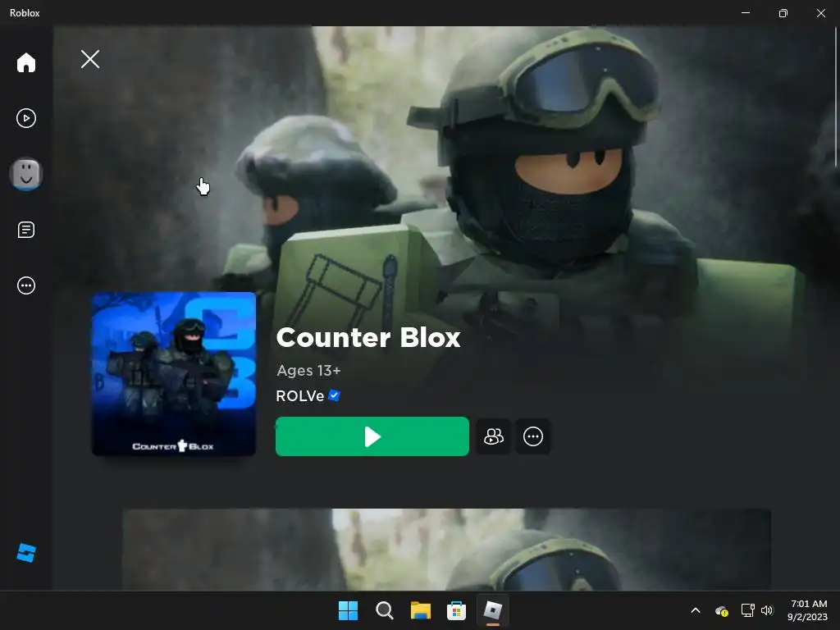Click the OneDrive warning tray icon

coord(722,610)
